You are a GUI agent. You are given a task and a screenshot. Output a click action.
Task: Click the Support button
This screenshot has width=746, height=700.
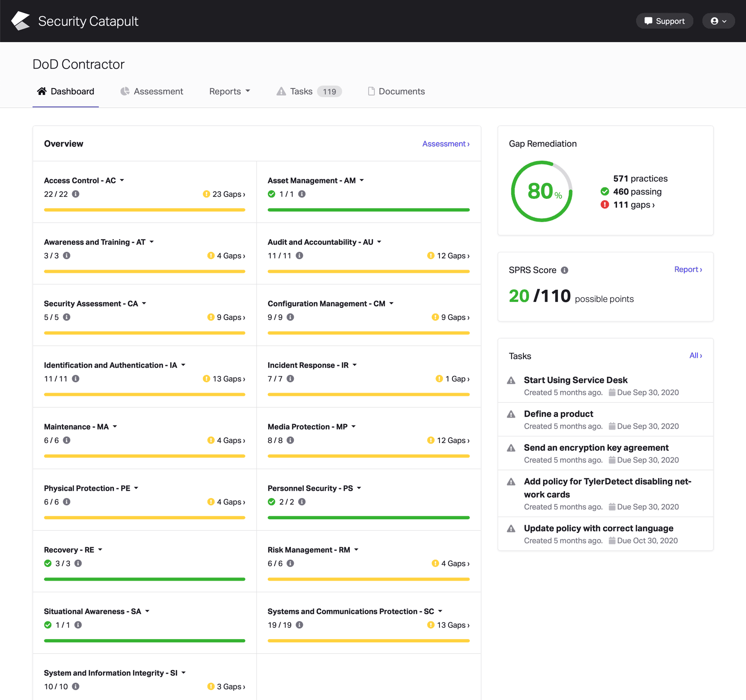[664, 21]
